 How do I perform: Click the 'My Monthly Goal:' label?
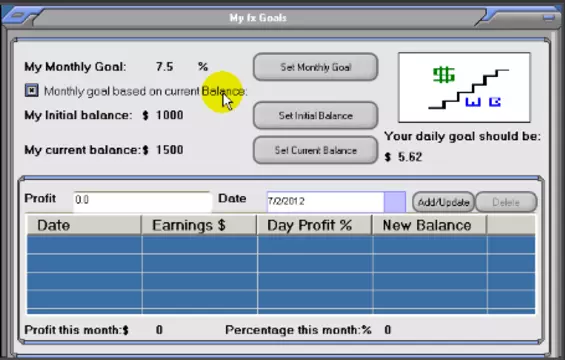[75, 67]
